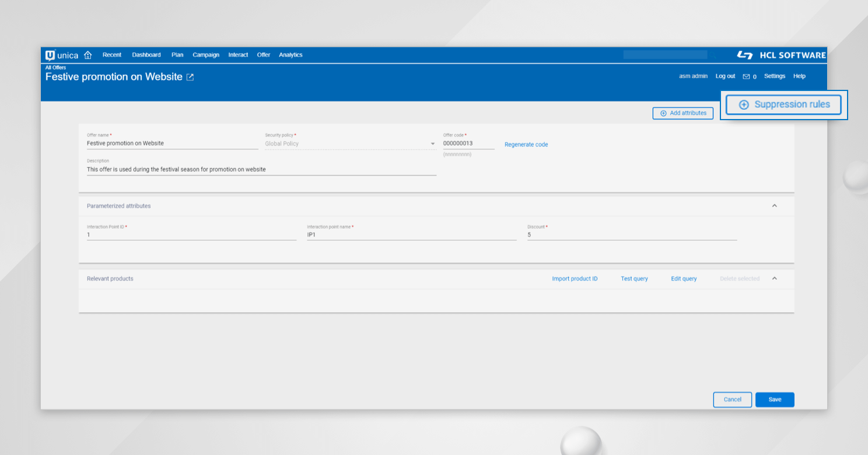This screenshot has height=455, width=868.
Task: Open the Analytics menu
Action: point(290,54)
